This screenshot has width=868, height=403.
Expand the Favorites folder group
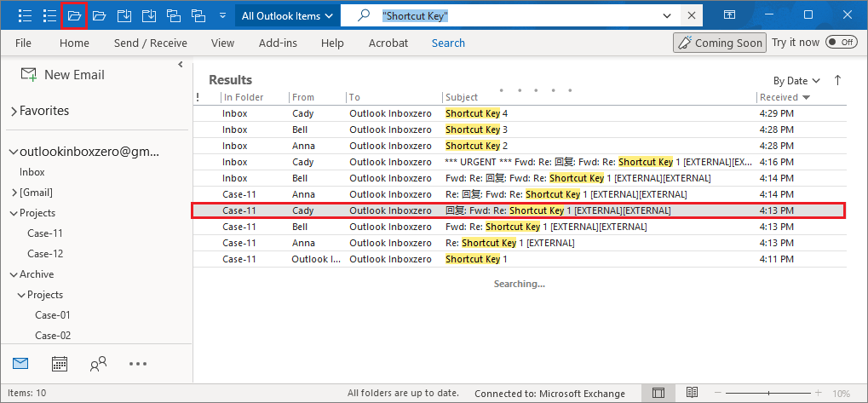(14, 112)
